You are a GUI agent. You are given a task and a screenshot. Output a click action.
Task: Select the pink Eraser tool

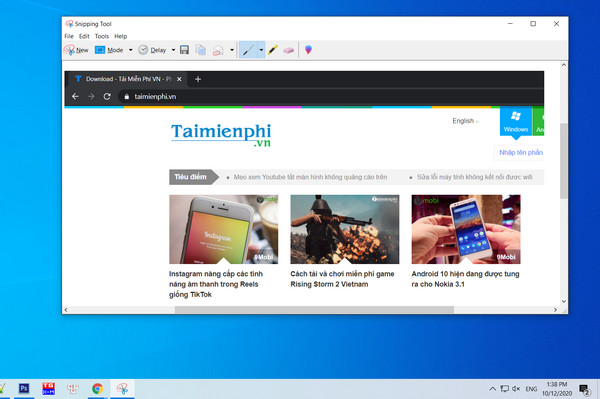coord(289,50)
